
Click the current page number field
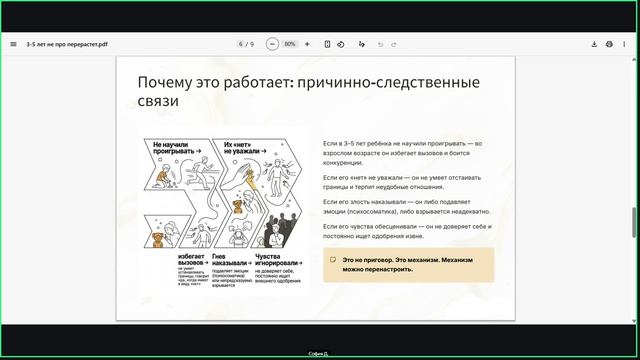241,44
